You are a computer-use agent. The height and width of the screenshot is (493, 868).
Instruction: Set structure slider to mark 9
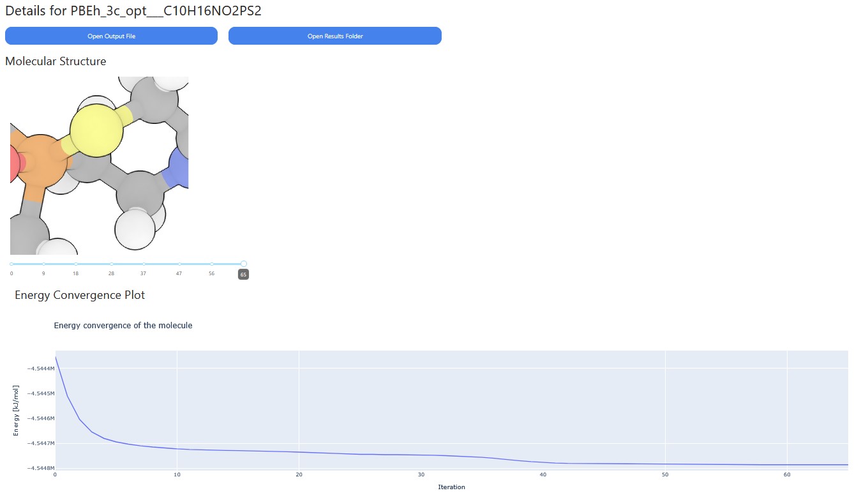[43, 264]
